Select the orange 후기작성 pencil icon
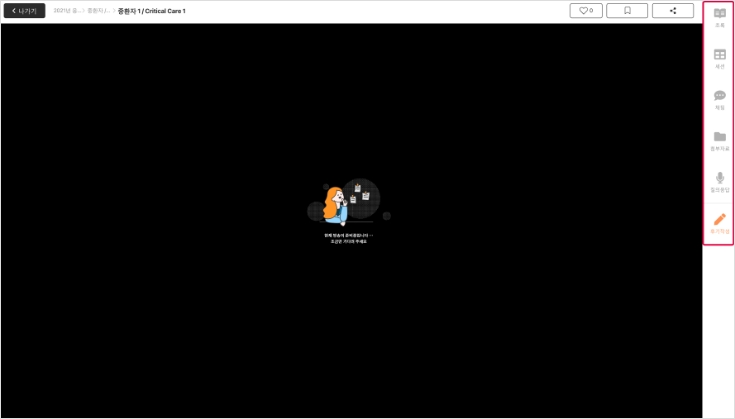This screenshot has width=735, height=419. click(x=719, y=219)
